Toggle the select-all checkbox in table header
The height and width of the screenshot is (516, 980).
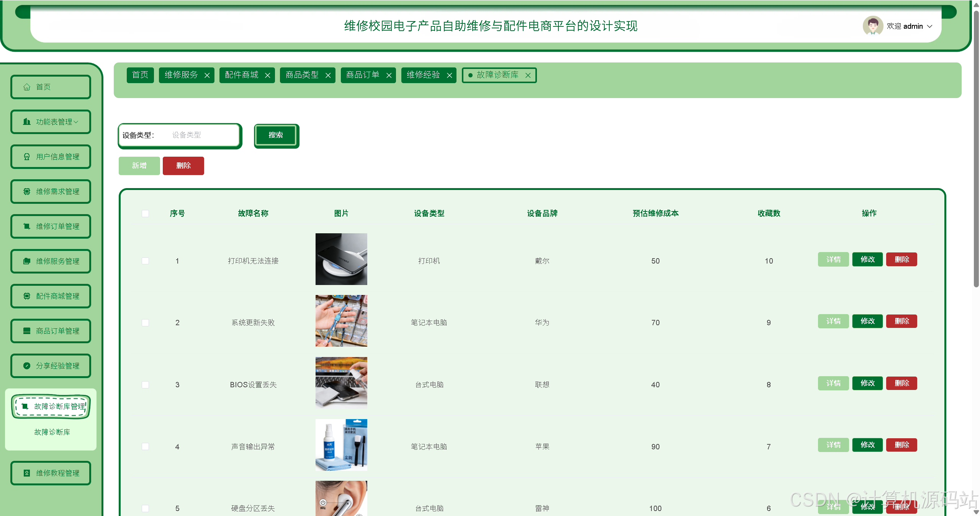146,214
